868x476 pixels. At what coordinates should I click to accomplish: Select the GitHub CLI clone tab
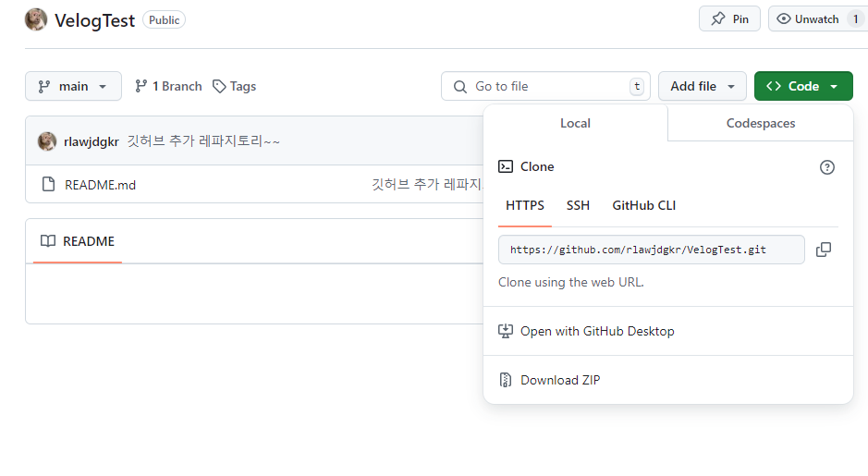(643, 205)
